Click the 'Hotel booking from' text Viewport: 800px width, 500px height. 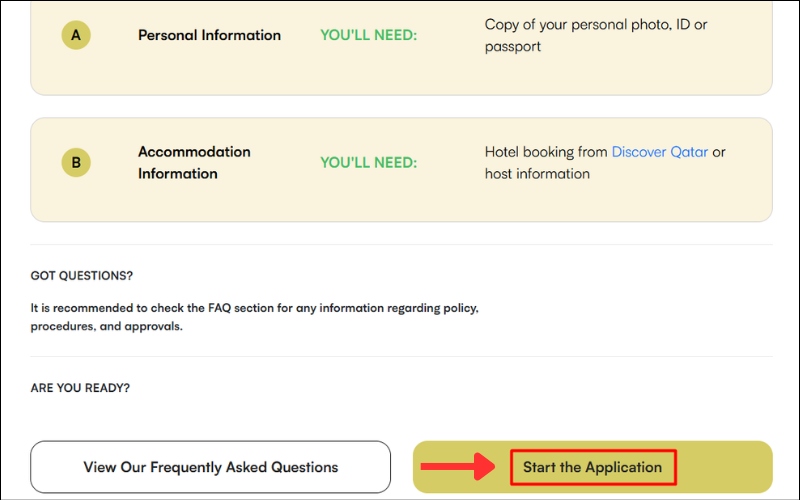[x=546, y=152]
